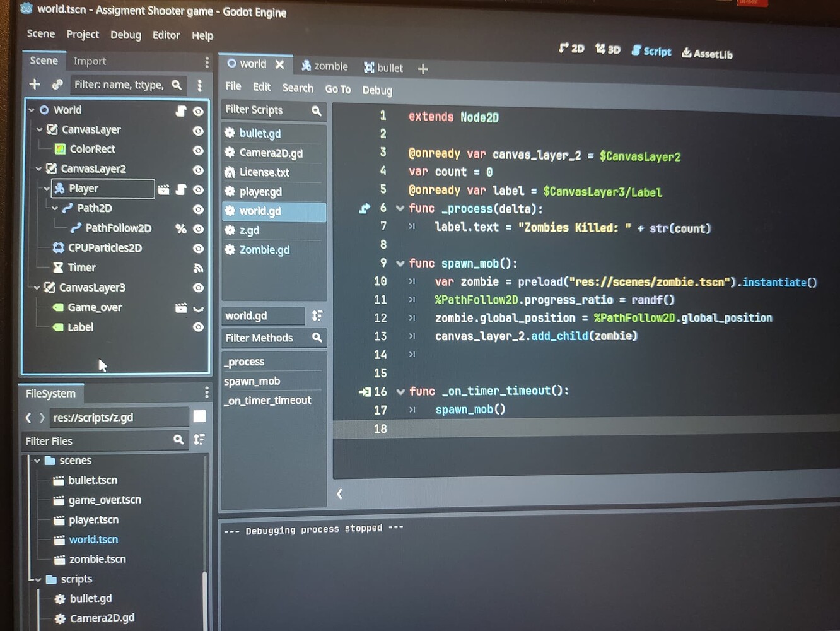Screen dimensions: 840x631
Task: Switch to the 3D workspace
Action: coord(607,49)
